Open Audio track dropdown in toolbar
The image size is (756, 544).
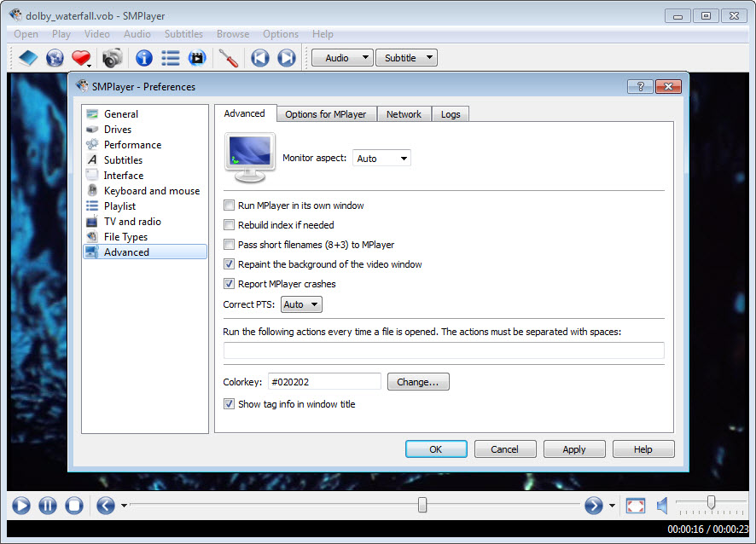point(342,58)
